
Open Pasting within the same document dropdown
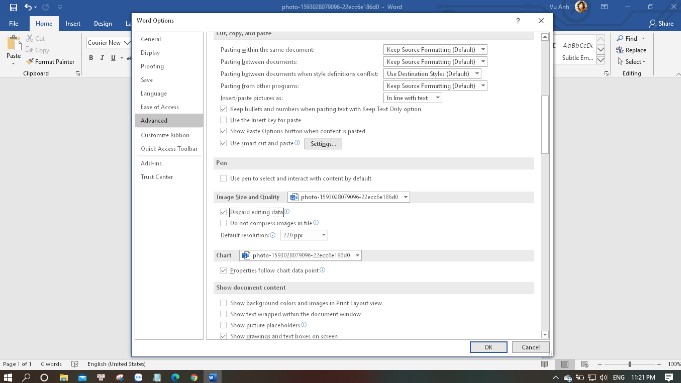point(435,50)
